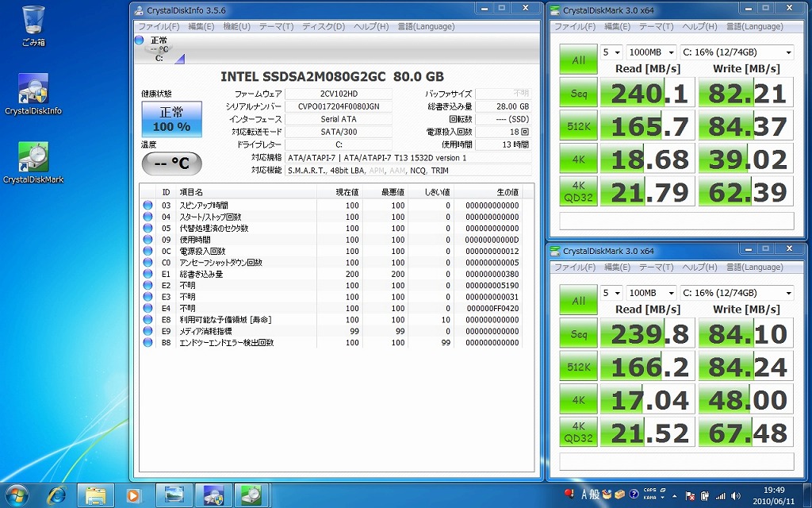Click Seq button in lower CrystalDiskMark
The height and width of the screenshot is (508, 812).
coord(578,333)
